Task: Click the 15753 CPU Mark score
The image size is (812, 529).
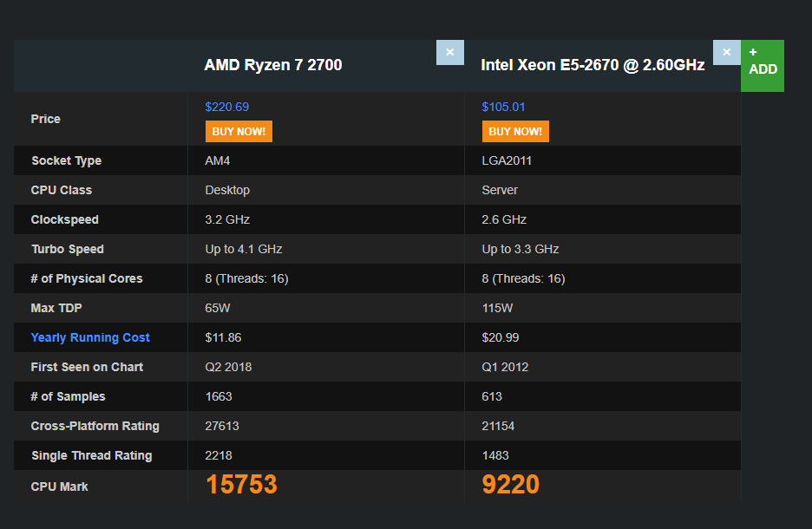Action: pyautogui.click(x=241, y=485)
